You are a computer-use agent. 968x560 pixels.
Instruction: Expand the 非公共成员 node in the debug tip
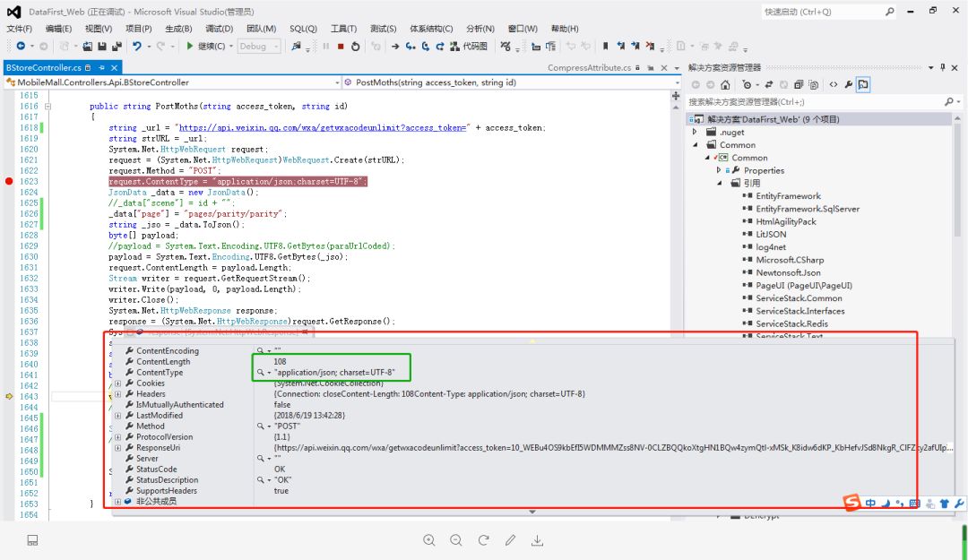pyautogui.click(x=118, y=502)
